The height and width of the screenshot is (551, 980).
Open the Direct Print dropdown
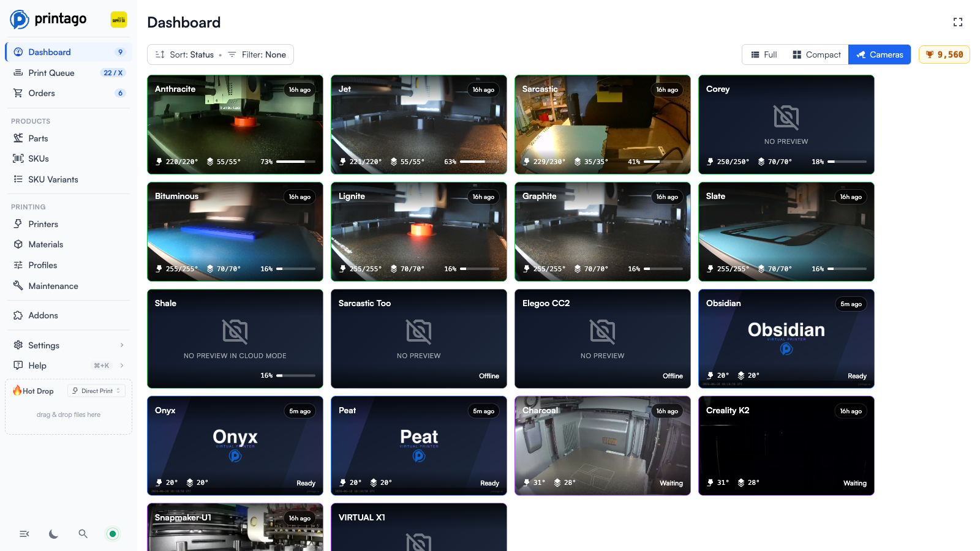click(96, 391)
